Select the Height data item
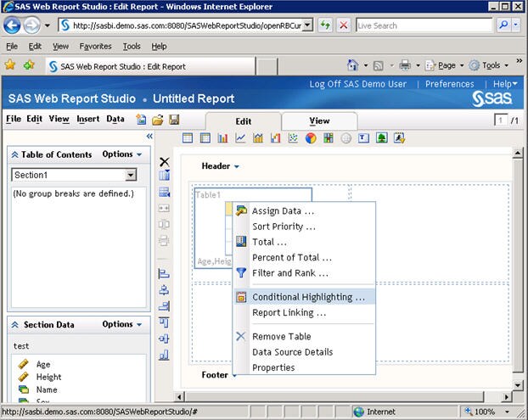528x420 pixels. point(48,377)
